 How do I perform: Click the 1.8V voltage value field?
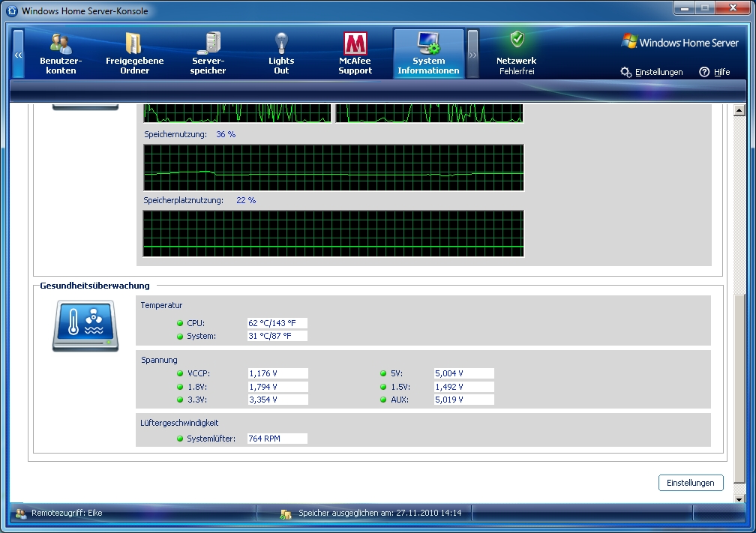coord(277,387)
